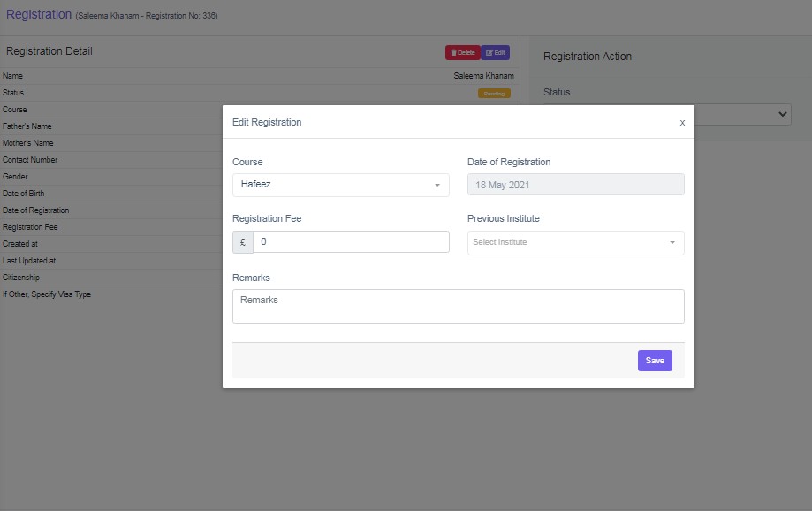Click the Registration page heading
812x511 pixels.
(x=39, y=14)
